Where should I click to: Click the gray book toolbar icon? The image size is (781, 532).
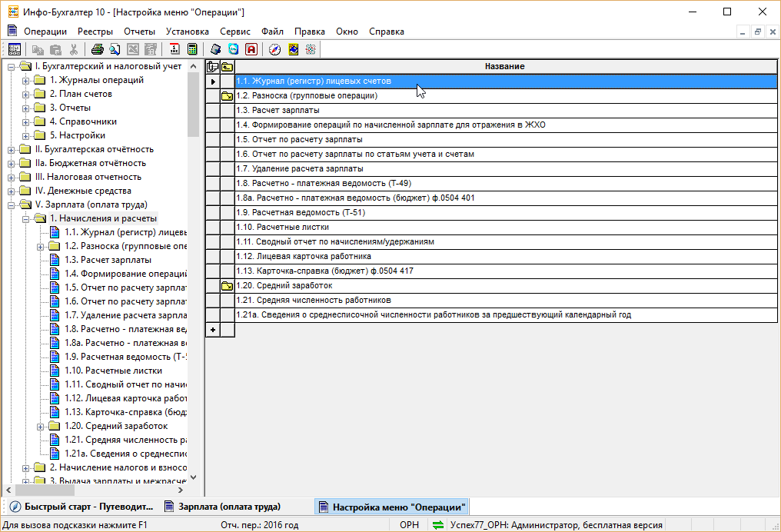[x=216, y=49]
